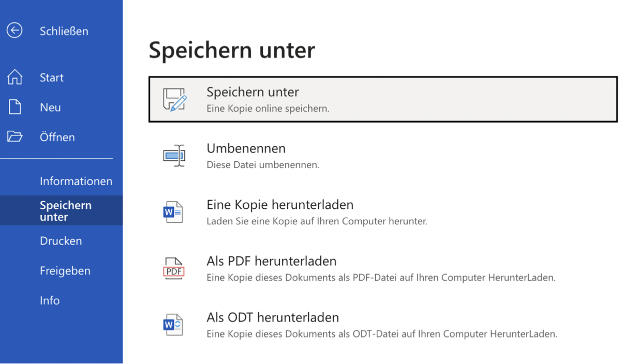Open the Informationen section
Screen dimensions: 623x364
click(x=76, y=181)
